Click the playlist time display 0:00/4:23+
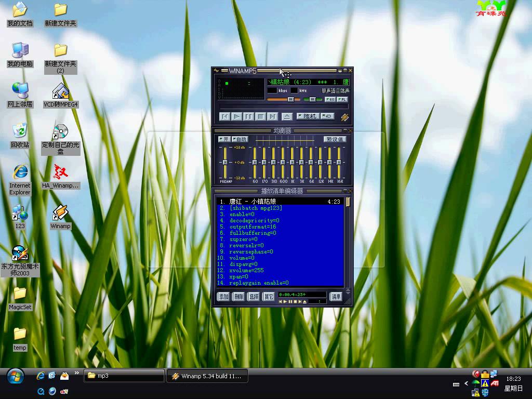Viewport: 532px width, 399px height. [x=292, y=295]
